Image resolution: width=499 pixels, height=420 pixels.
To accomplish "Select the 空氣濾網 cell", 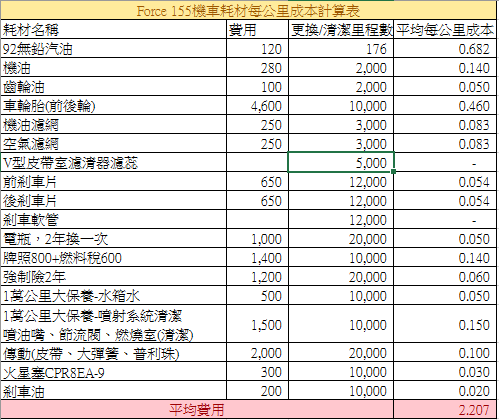I will click(114, 143).
